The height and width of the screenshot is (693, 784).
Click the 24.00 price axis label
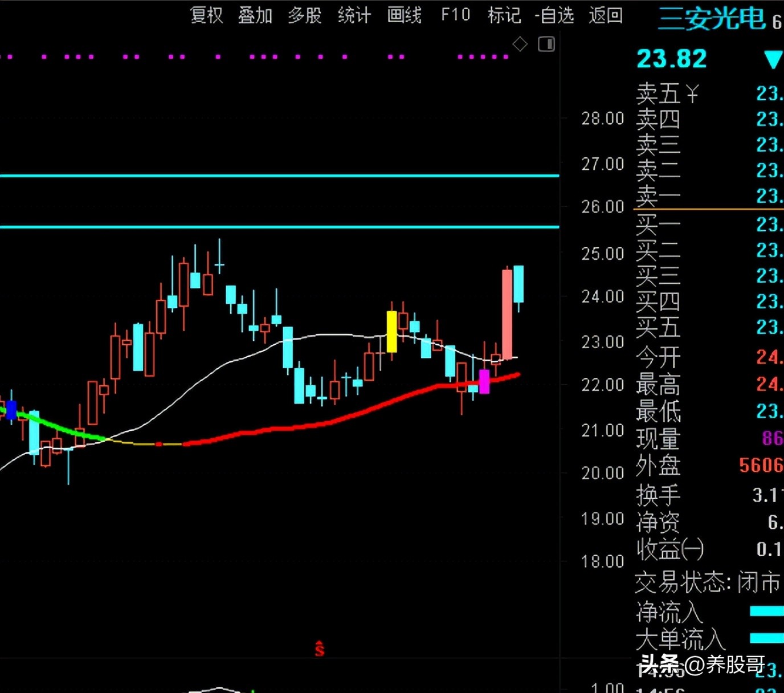602,296
